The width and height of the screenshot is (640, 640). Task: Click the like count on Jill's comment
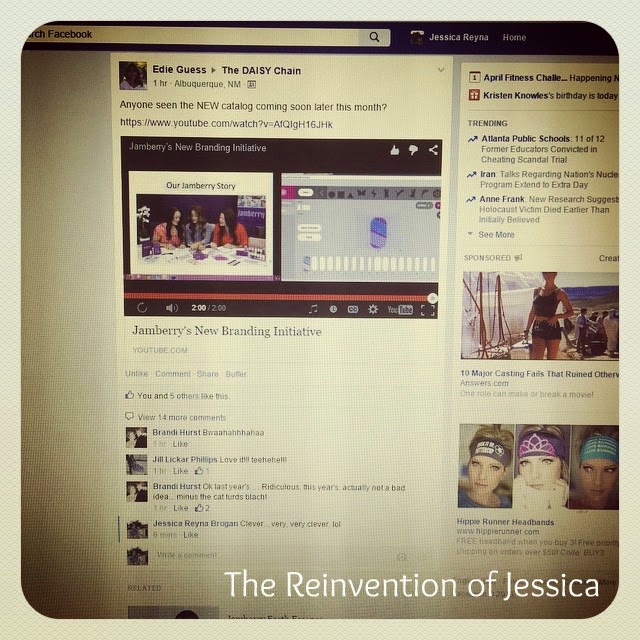[x=202, y=471]
